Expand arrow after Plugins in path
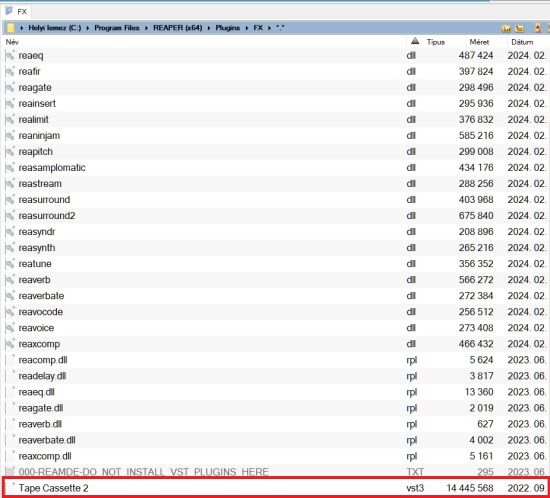This screenshot has height=498, width=550. pyautogui.click(x=247, y=28)
